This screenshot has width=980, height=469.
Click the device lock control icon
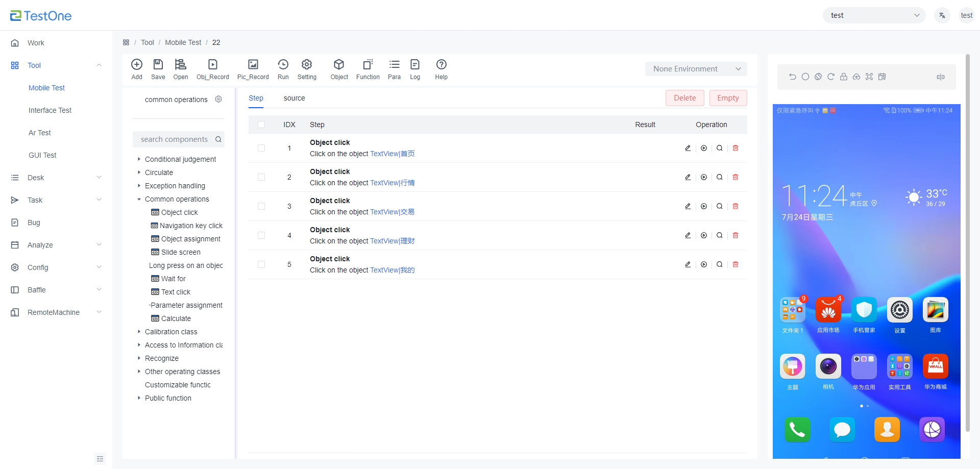pyautogui.click(x=844, y=77)
